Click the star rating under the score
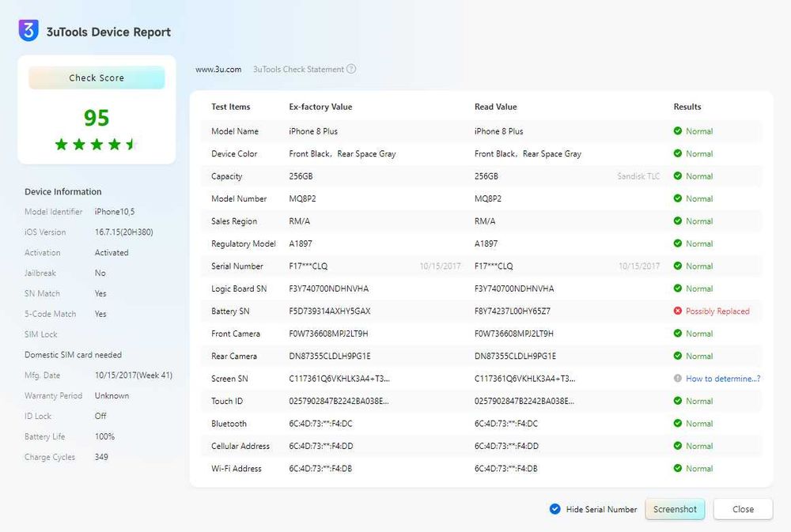791x532 pixels. [x=96, y=145]
